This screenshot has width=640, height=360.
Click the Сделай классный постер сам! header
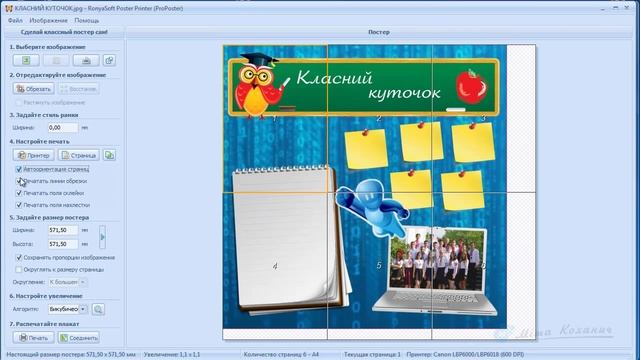(x=64, y=32)
